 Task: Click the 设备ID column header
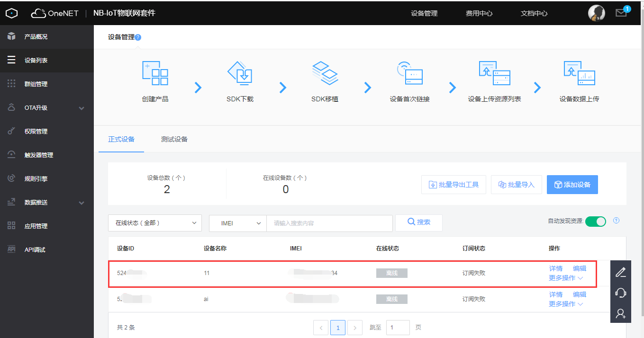[x=126, y=249]
